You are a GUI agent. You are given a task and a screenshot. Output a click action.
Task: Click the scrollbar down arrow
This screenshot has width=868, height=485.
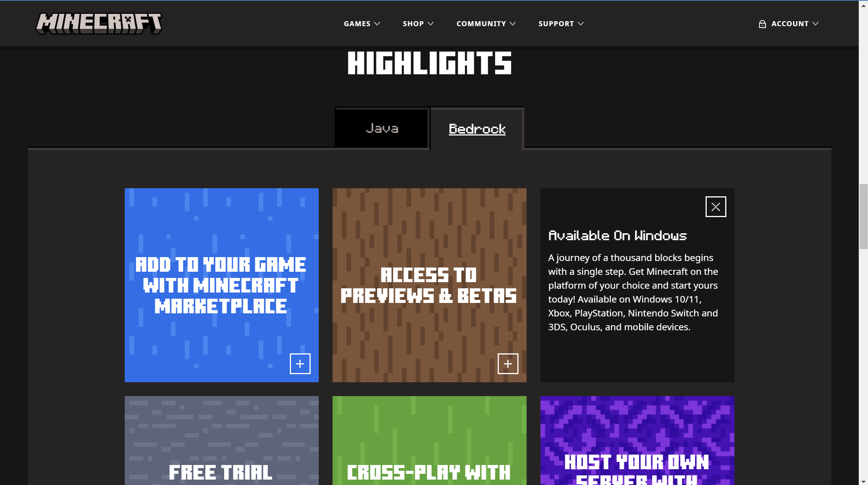[x=863, y=482]
